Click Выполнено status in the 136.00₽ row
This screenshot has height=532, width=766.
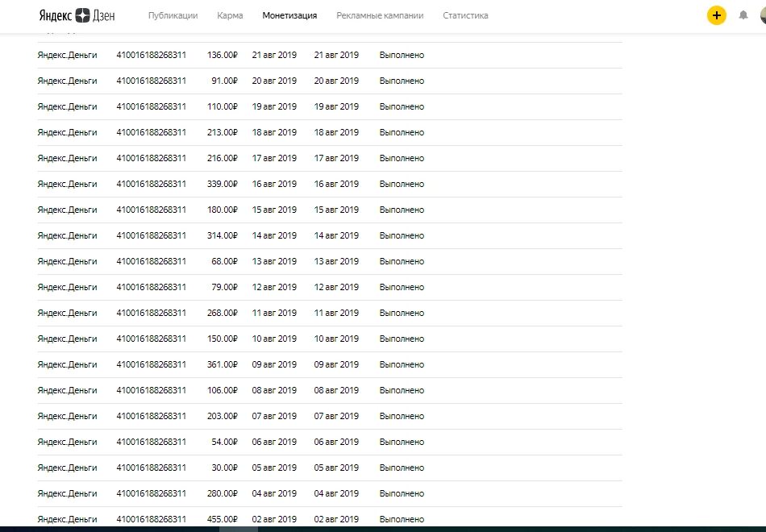402,55
